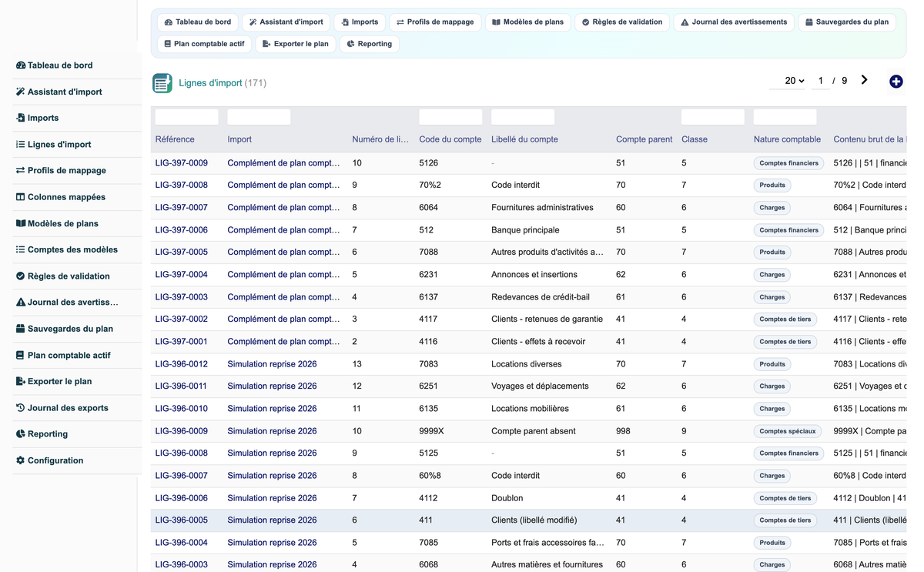Click the Journal des exports history icon in sidebar
This screenshot has width=924, height=572.
21,407
